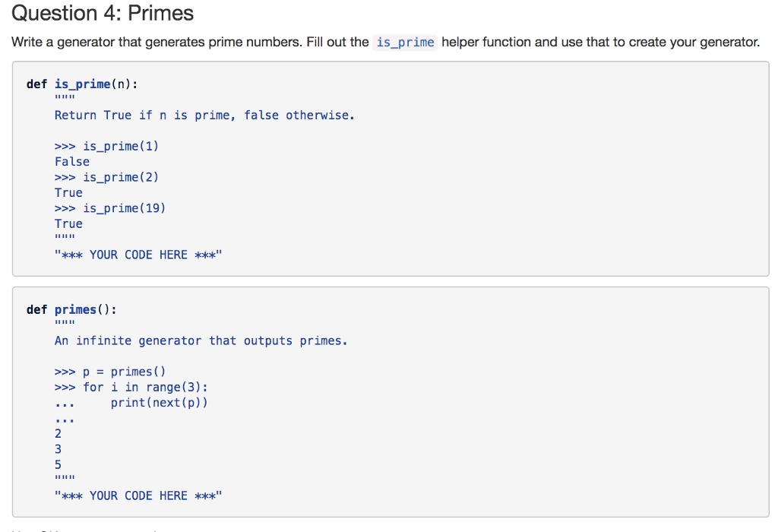Click the Question 4: Primes heading
This screenshot has width=778, height=532.
103,13
